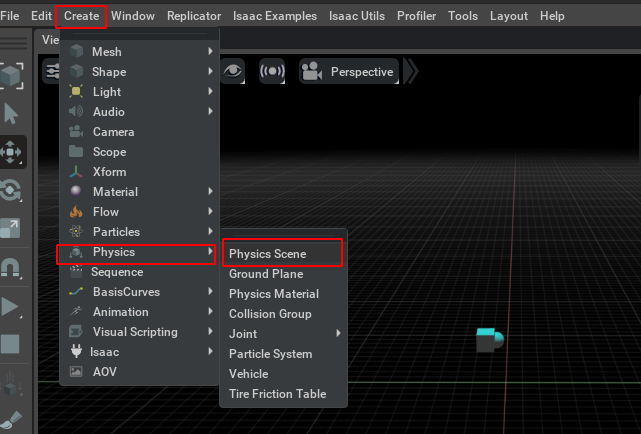
Task: Expand the Mesh submenu arrow
Action: (210, 51)
